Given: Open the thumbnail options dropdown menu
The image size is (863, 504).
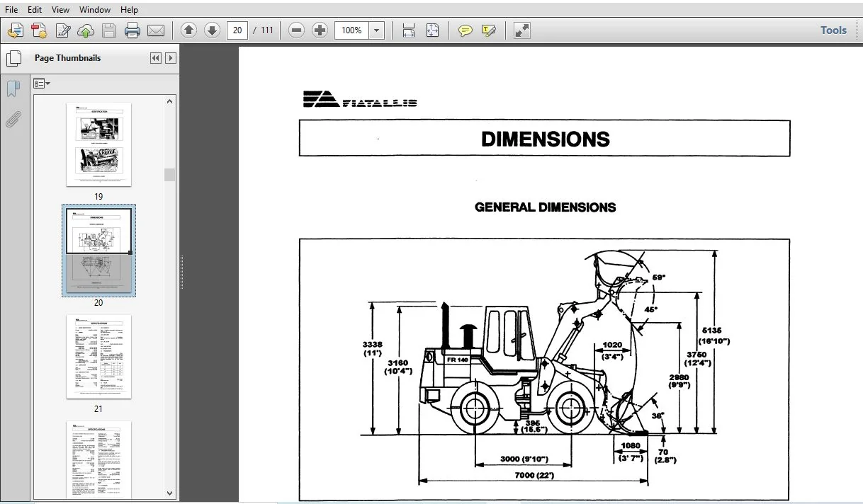Looking at the screenshot, I should [42, 84].
